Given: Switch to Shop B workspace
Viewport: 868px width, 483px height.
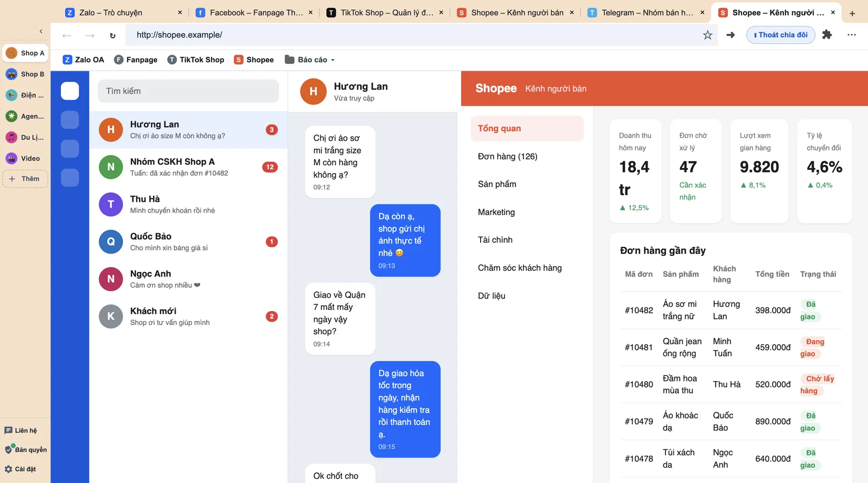Looking at the screenshot, I should point(25,74).
